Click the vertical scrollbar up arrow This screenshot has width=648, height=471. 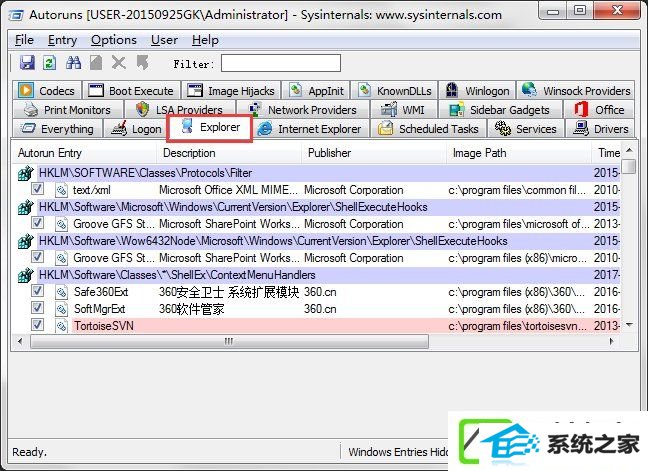coord(629,150)
